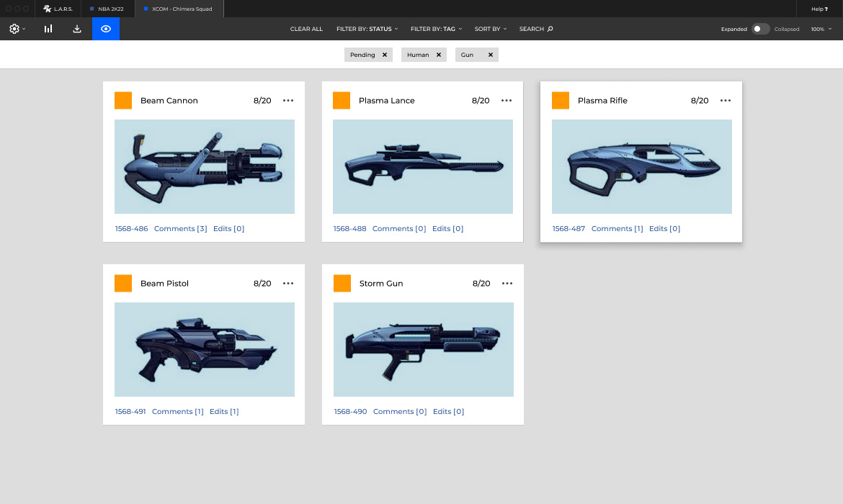This screenshot has width=843, height=504.
Task: Open Edits [0] on Plasma Lance
Action: point(448,228)
